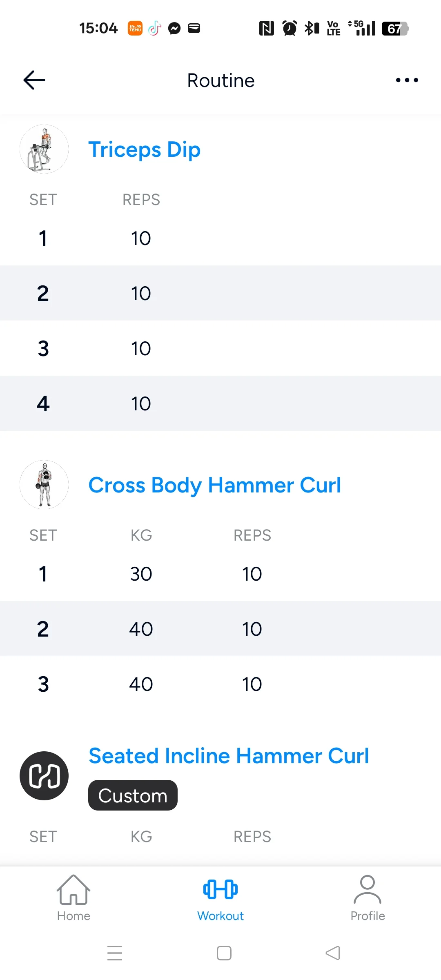Select the 30 kg value in set 1
The image size is (441, 980).
coord(141,574)
